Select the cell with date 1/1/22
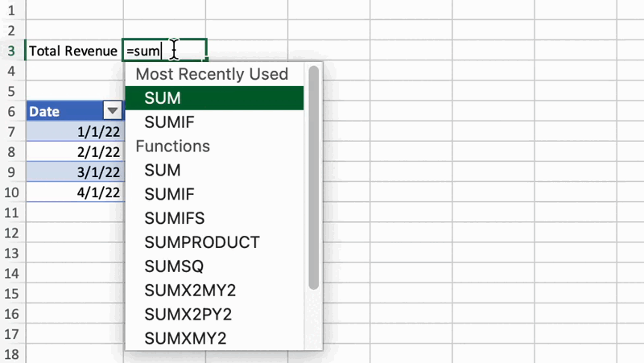 (x=74, y=131)
